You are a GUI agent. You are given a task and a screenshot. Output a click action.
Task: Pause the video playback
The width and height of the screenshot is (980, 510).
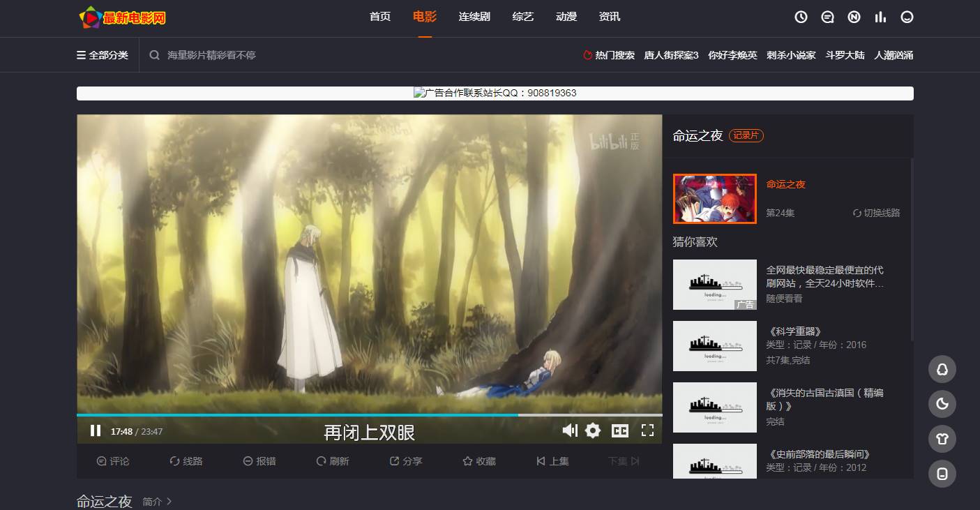click(96, 431)
